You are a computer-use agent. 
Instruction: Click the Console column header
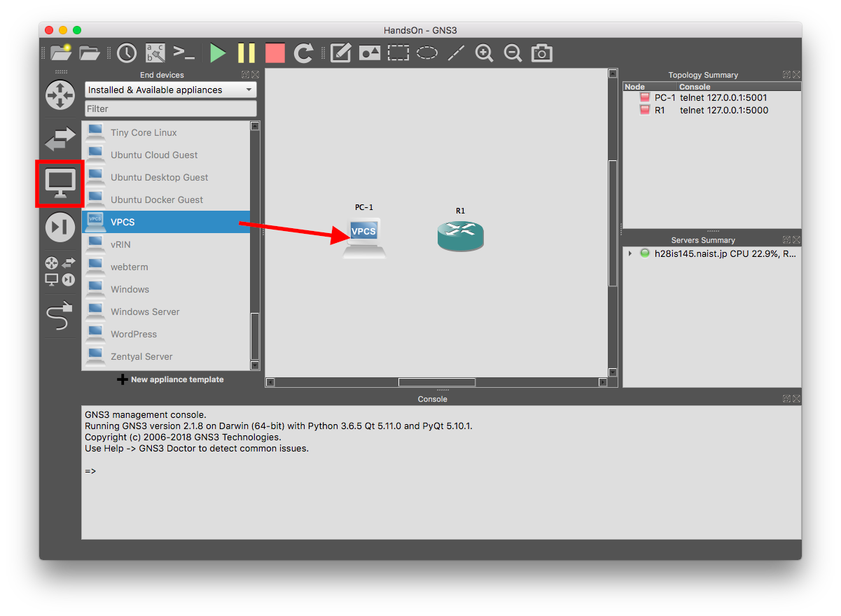click(x=739, y=87)
